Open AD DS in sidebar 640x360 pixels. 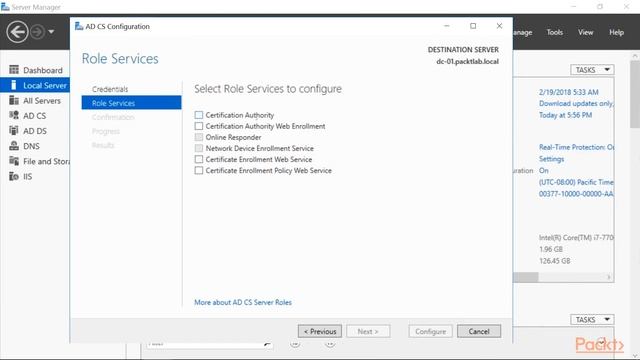pyautogui.click(x=35, y=131)
